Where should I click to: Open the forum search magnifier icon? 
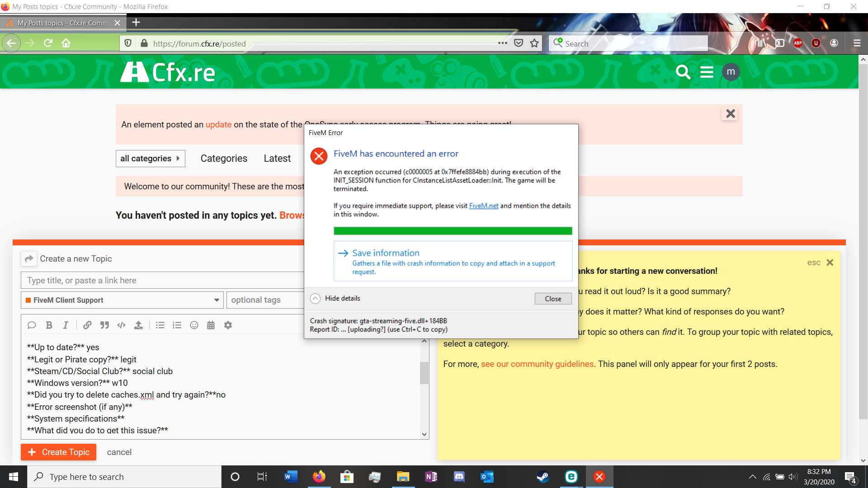coord(683,72)
